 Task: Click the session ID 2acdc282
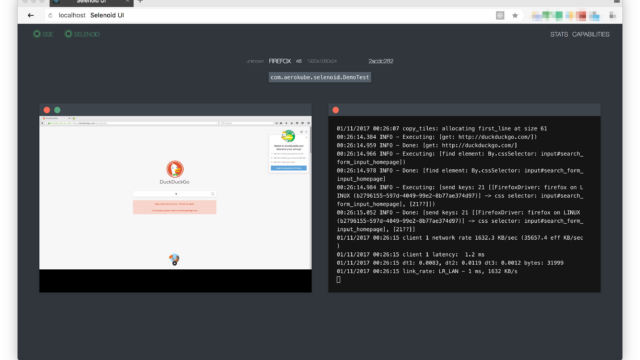pos(381,61)
